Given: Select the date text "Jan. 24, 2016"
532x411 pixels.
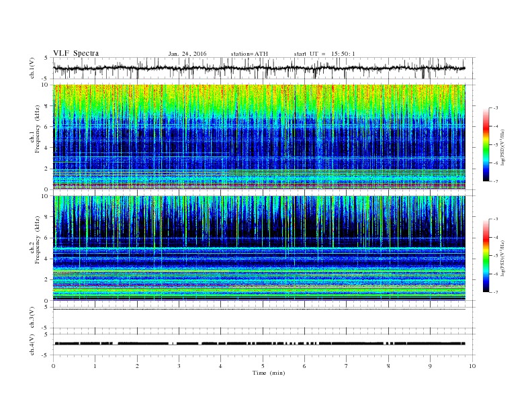Looking at the screenshot, I should (x=187, y=54).
